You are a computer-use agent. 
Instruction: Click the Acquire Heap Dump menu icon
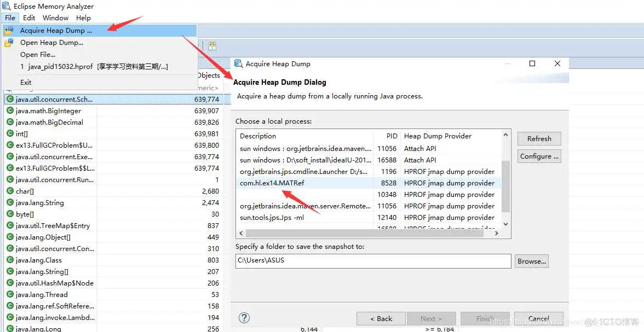[9, 31]
